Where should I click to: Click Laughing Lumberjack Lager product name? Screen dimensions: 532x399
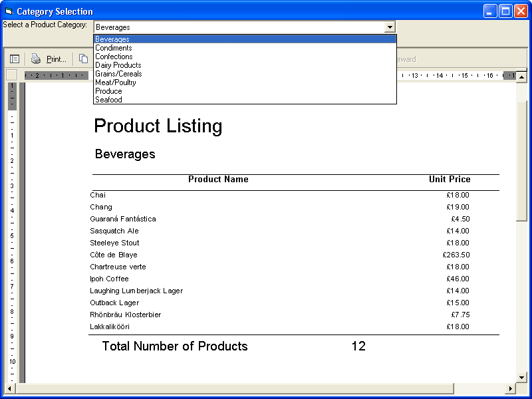click(x=136, y=291)
